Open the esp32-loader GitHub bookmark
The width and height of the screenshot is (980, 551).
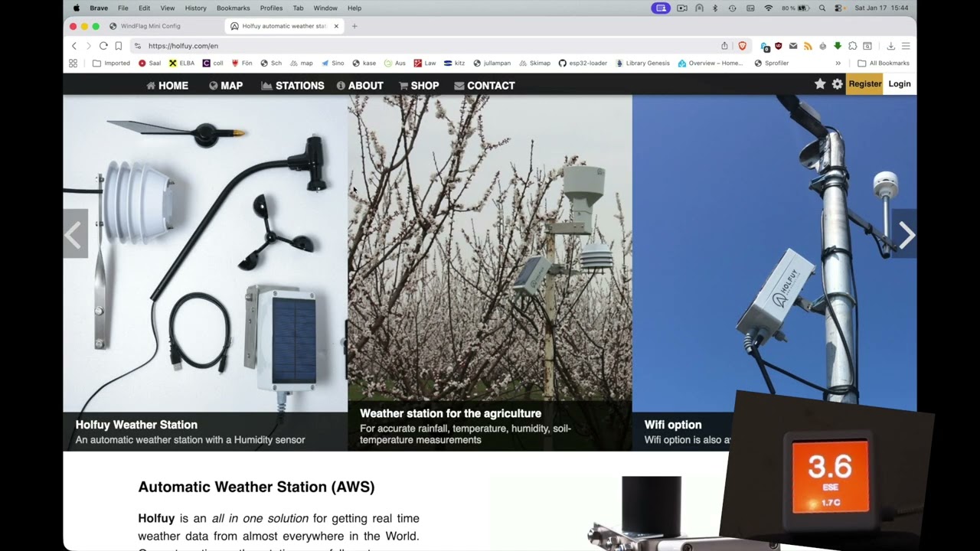click(583, 64)
